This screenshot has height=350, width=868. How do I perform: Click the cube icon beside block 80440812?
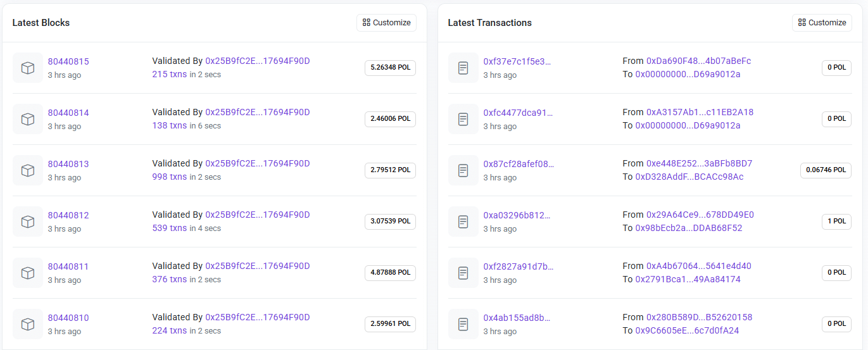[28, 222]
